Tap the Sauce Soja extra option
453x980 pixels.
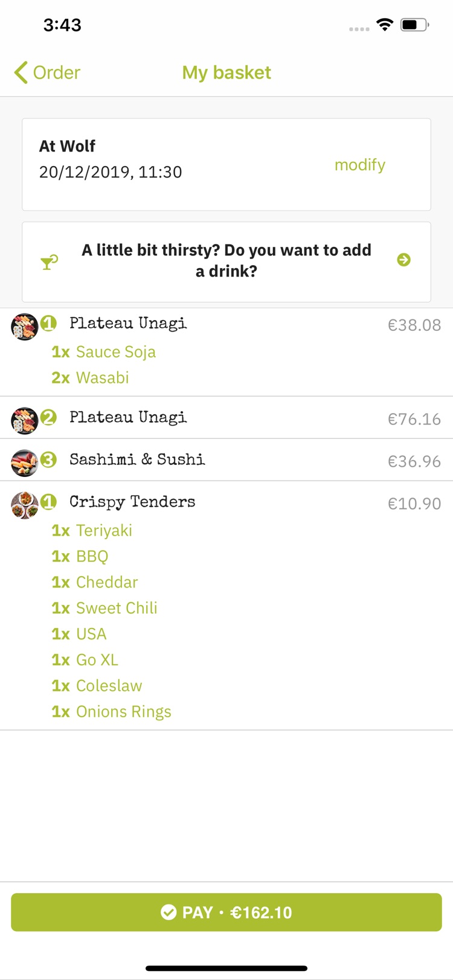(x=104, y=352)
